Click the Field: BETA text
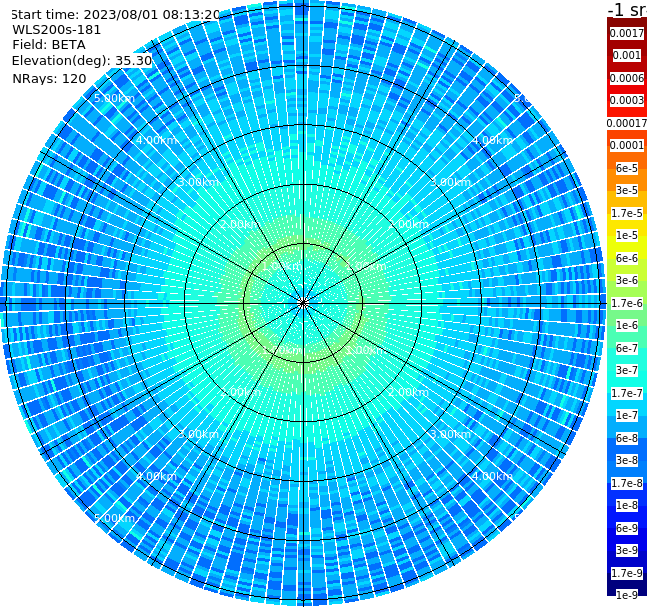The height and width of the screenshot is (607, 647). (49, 45)
